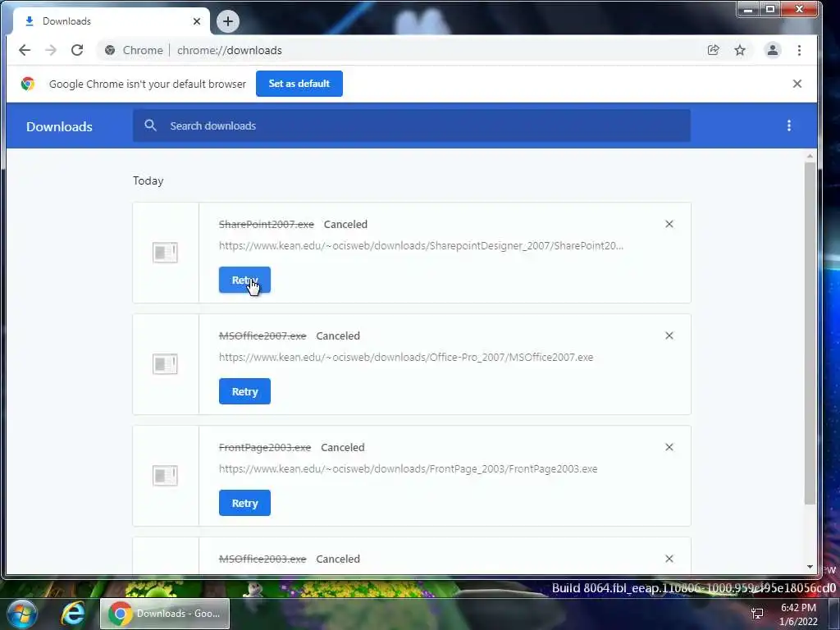Click the scrollbar up arrow
This screenshot has height=630, width=840.
810,156
